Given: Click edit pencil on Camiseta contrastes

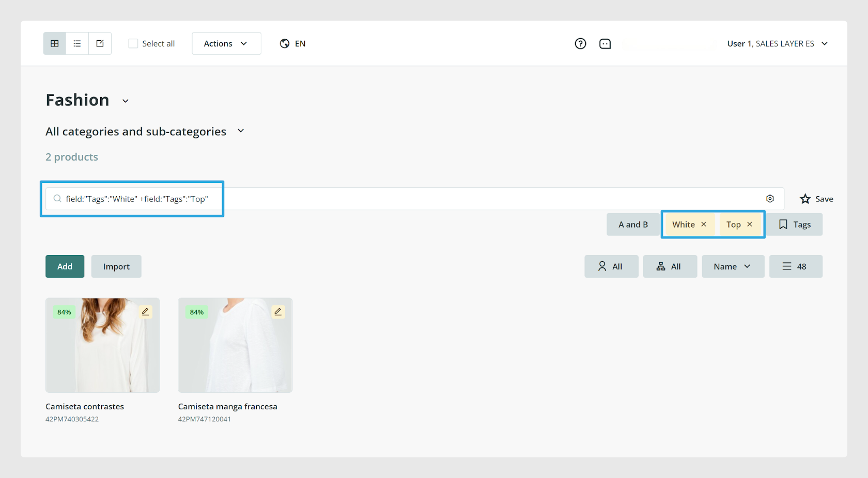Looking at the screenshot, I should click(146, 312).
